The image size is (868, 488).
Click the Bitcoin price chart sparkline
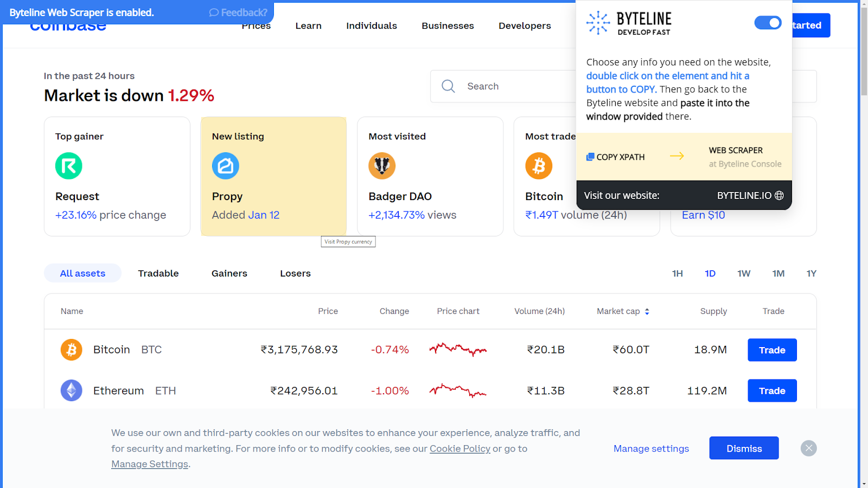[x=458, y=349]
